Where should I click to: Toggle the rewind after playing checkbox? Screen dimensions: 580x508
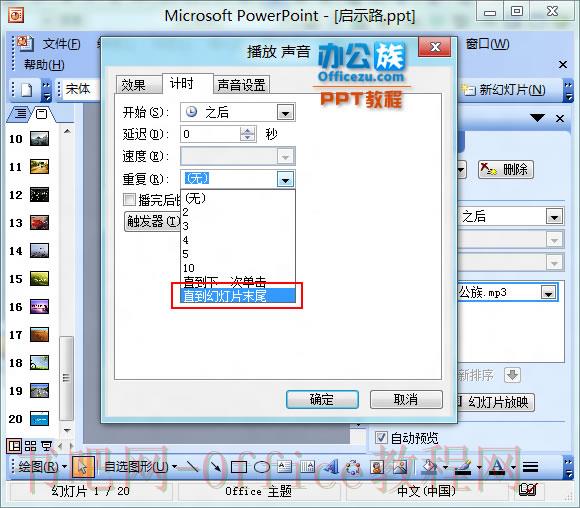tap(129, 199)
